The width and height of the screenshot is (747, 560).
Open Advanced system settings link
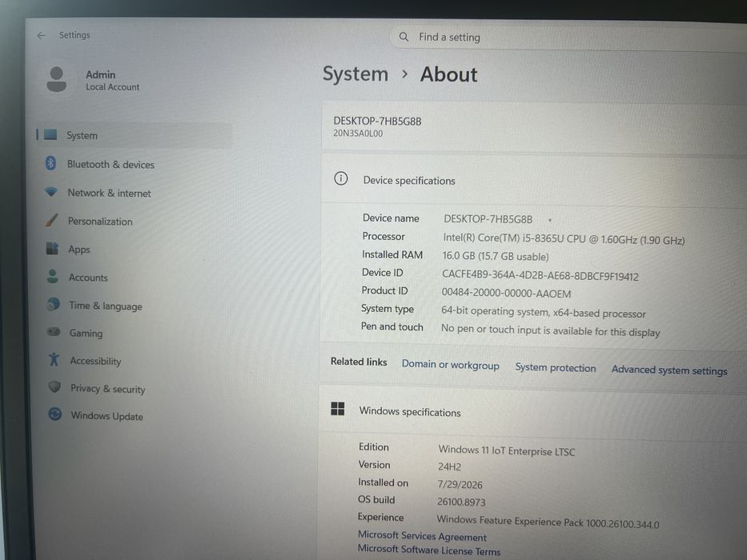coord(669,370)
